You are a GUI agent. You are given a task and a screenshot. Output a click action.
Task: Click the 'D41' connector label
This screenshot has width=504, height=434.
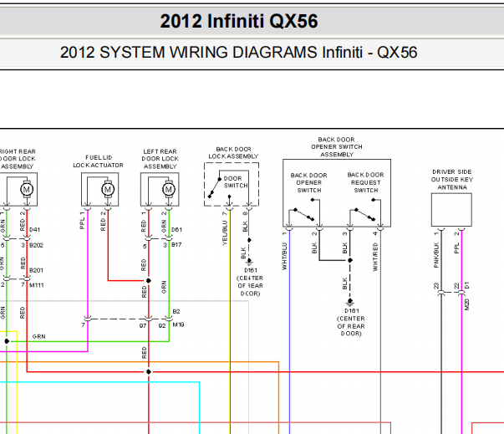[x=35, y=229]
